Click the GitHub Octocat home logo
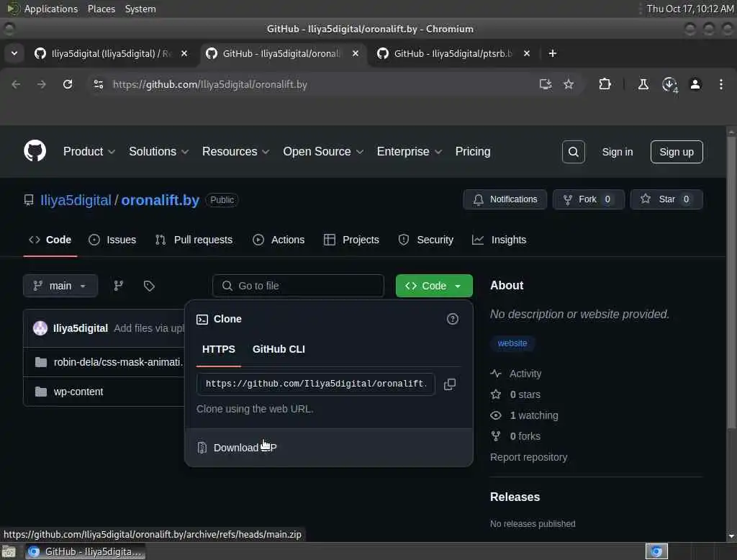Screen dimensions: 737x560 [x=35, y=151]
